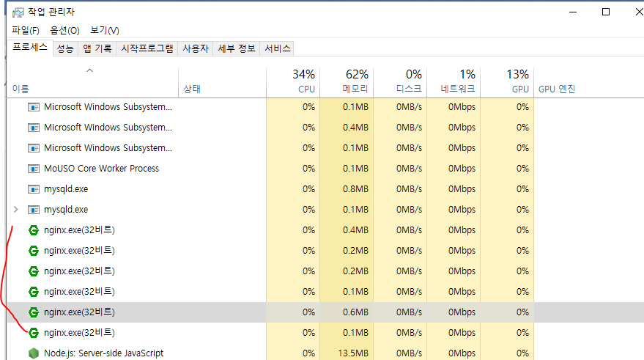
Task: Select nginx.exe(32비트) name with 0.4MB memory
Action: coord(79,230)
